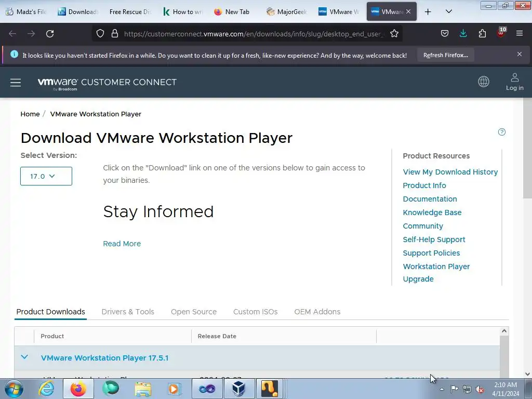Open the media player taskbar icon
Image resolution: width=532 pixels, height=399 pixels.
[174, 389]
